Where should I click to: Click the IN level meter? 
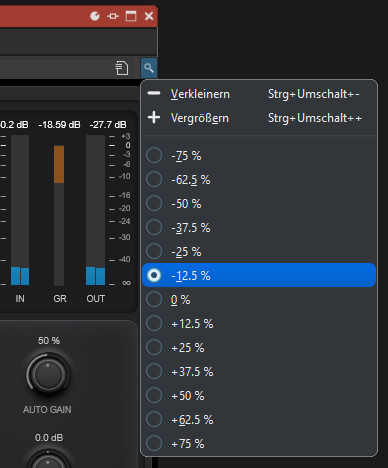pyautogui.click(x=20, y=210)
